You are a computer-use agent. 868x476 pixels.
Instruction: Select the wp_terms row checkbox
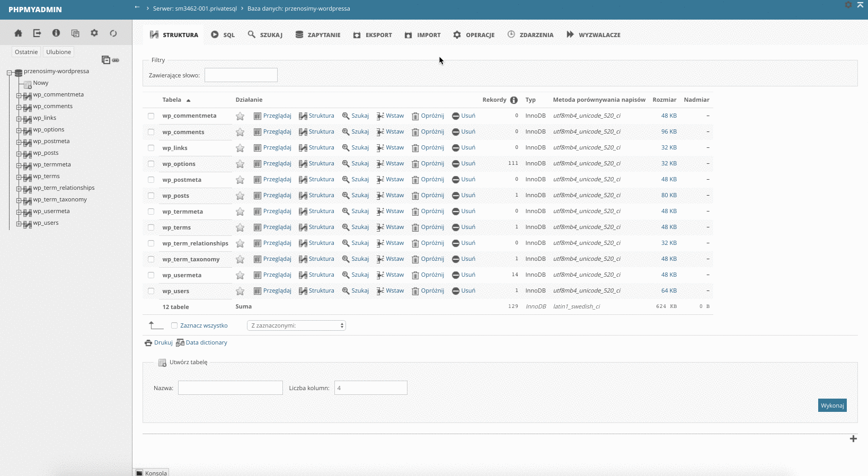click(151, 227)
